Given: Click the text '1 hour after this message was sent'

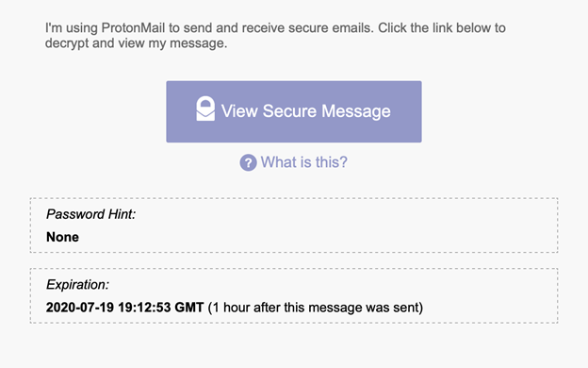Looking at the screenshot, I should [316, 308].
